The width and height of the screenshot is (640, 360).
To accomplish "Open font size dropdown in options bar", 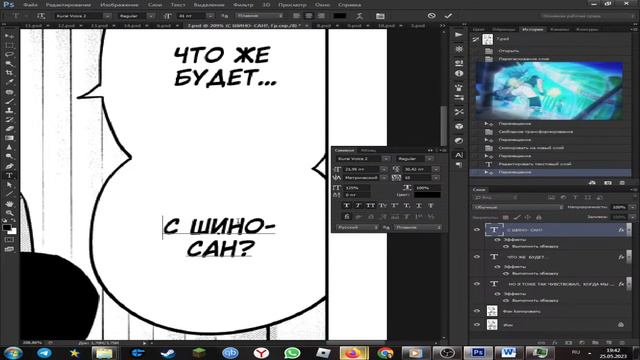I will (x=210, y=16).
